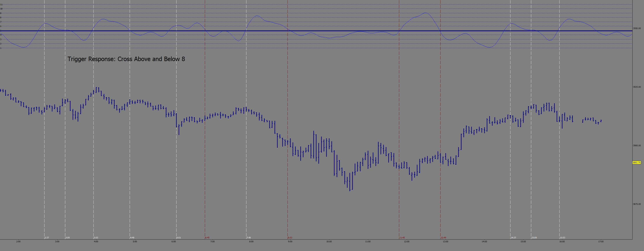
Task: Click the red 11:45 time marker
Action: pyautogui.click(x=402, y=238)
